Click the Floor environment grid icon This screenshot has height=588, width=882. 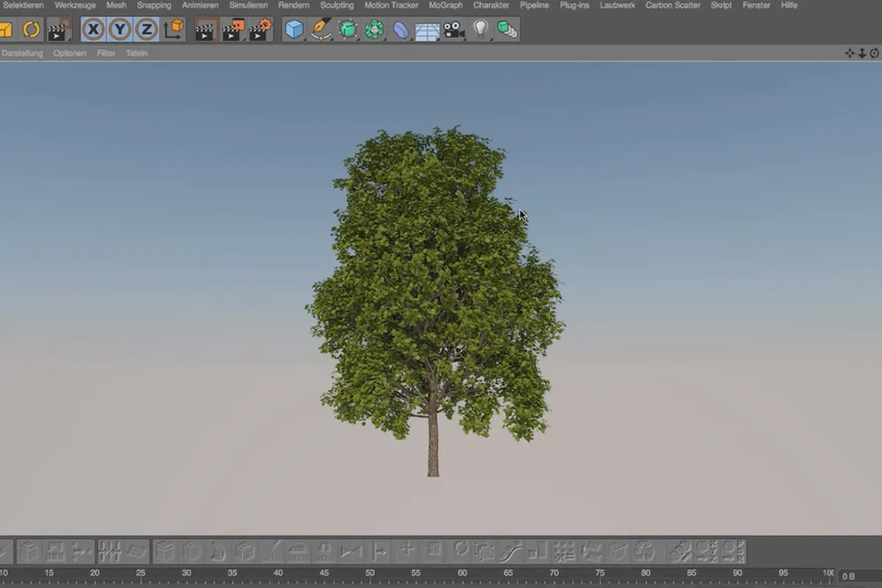pos(427,31)
